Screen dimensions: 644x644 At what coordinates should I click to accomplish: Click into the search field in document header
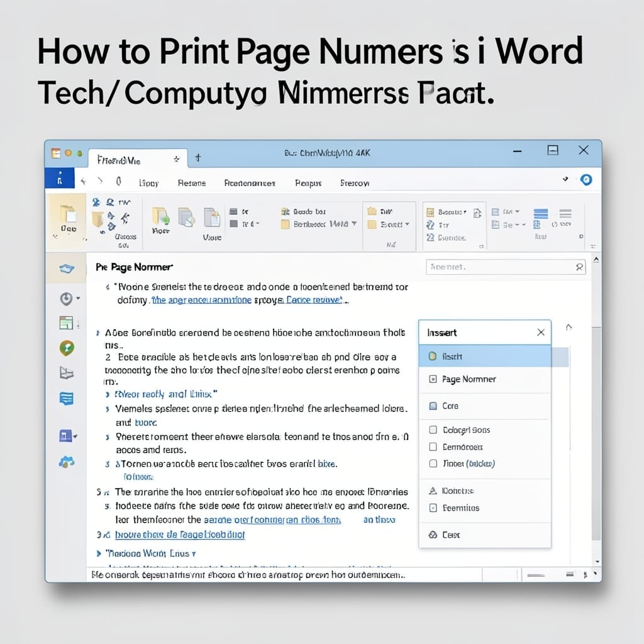tap(506, 267)
